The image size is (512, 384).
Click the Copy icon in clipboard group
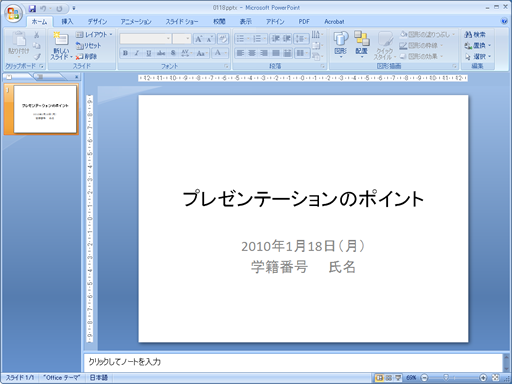pyautogui.click(x=37, y=46)
